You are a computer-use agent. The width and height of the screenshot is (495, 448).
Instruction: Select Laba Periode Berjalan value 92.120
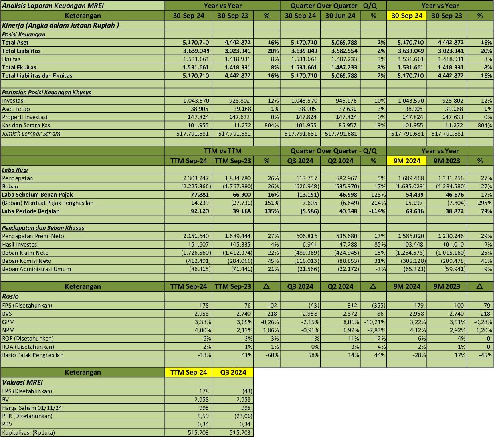pyautogui.click(x=200, y=211)
